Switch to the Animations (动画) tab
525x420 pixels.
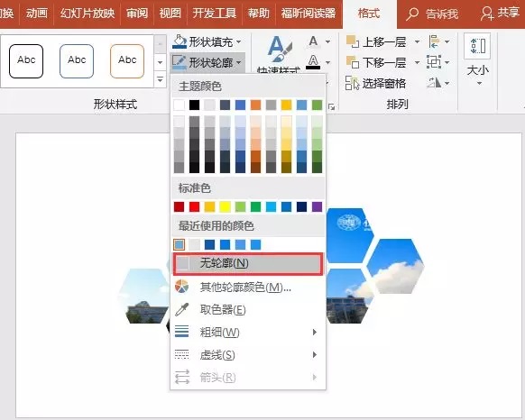click(36, 14)
